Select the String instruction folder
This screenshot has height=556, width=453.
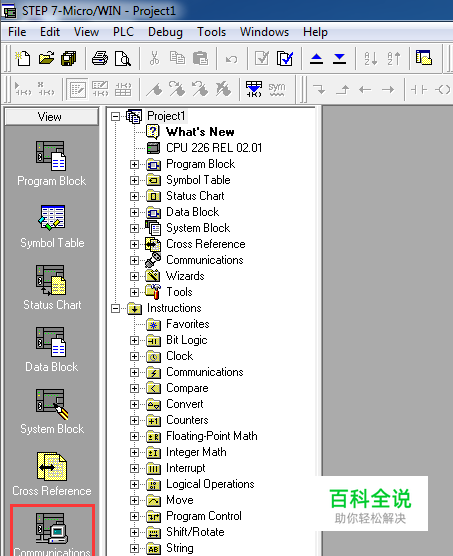pyautogui.click(x=180, y=548)
